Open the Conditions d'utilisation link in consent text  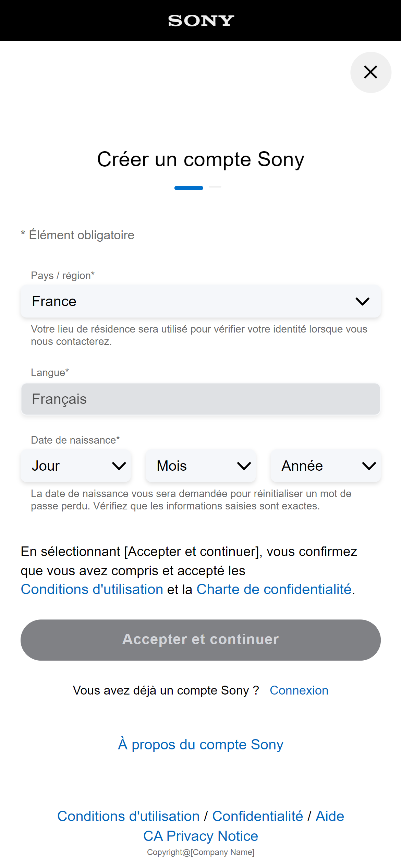coord(92,589)
